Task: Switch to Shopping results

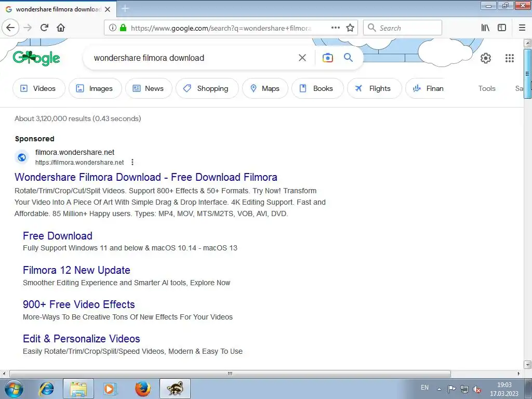Action: [207, 88]
